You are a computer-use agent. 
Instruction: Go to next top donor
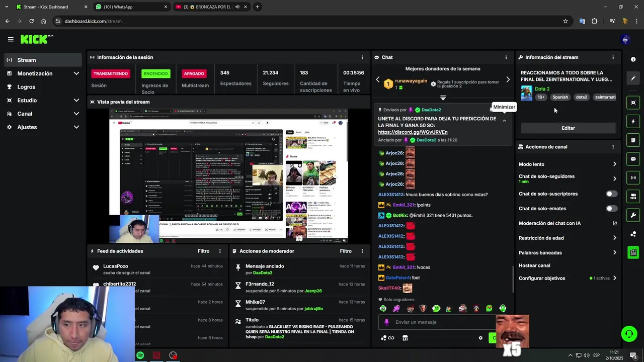(x=508, y=79)
